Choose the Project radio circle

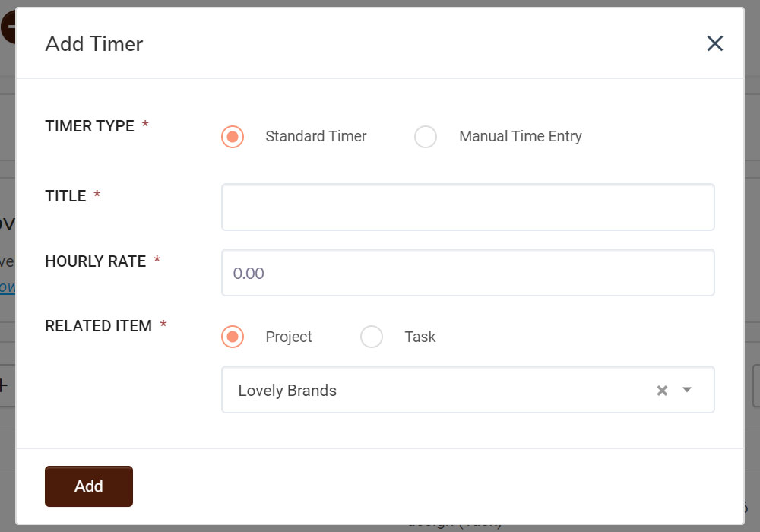[x=233, y=337]
